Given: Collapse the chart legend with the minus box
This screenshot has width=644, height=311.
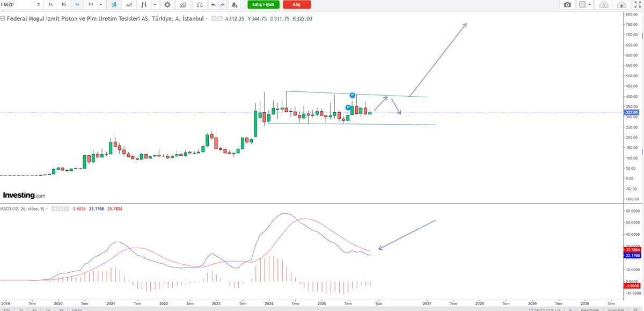Looking at the screenshot, I should 3,19.
